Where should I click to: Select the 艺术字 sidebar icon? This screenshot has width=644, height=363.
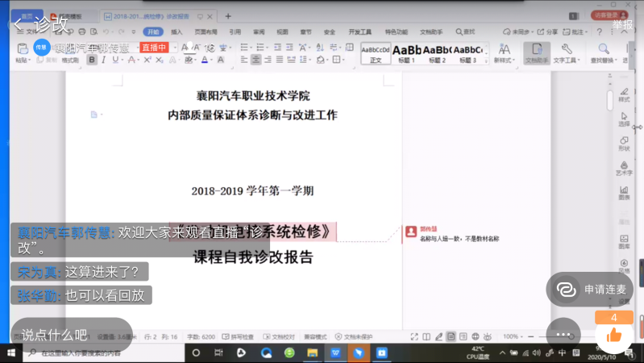pos(624,166)
